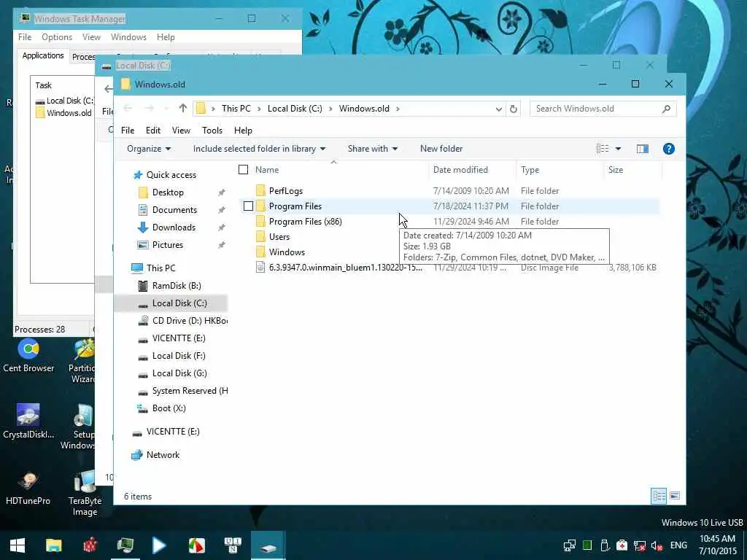Switch to Task Manager taskbar icon
This screenshot has width=747, height=560.
click(x=125, y=545)
